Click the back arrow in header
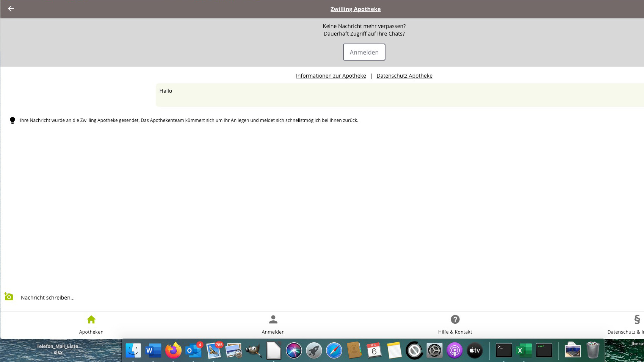Image resolution: width=644 pixels, height=362 pixels. (11, 9)
